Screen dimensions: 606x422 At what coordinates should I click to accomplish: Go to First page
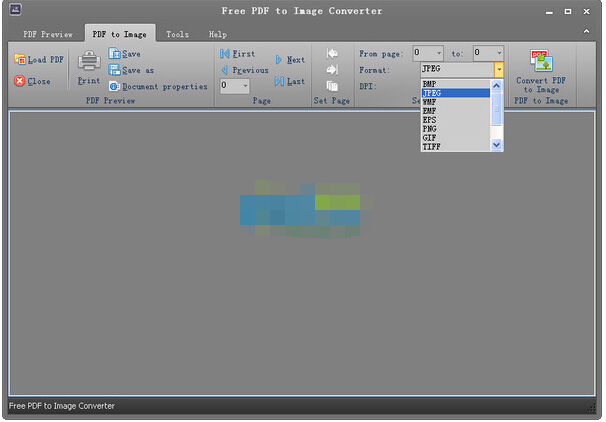(x=237, y=54)
